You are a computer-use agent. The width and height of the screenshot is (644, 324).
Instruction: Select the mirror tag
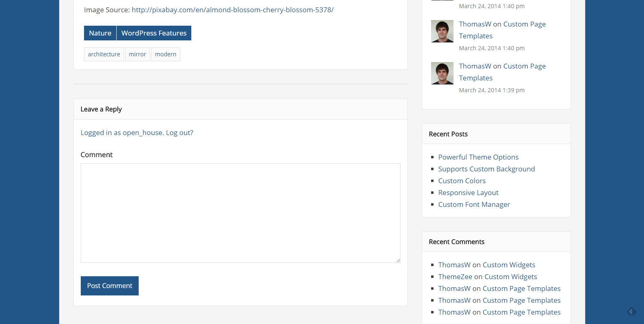137,54
